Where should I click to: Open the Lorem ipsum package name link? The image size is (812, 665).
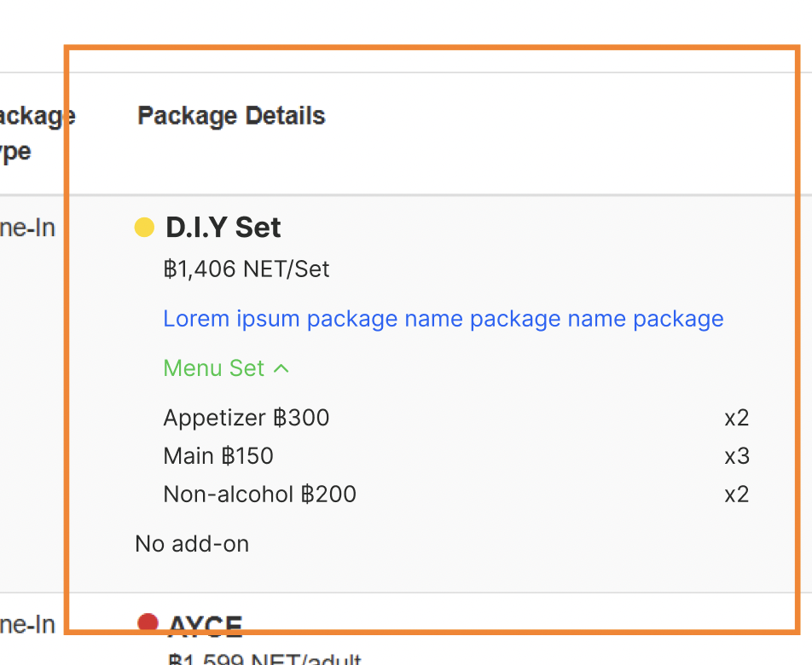pyautogui.click(x=443, y=319)
